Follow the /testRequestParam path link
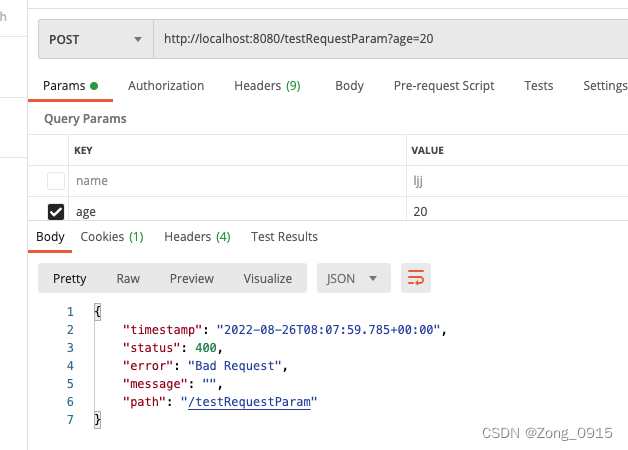Viewport: 628px width, 450px height. pyautogui.click(x=252, y=401)
